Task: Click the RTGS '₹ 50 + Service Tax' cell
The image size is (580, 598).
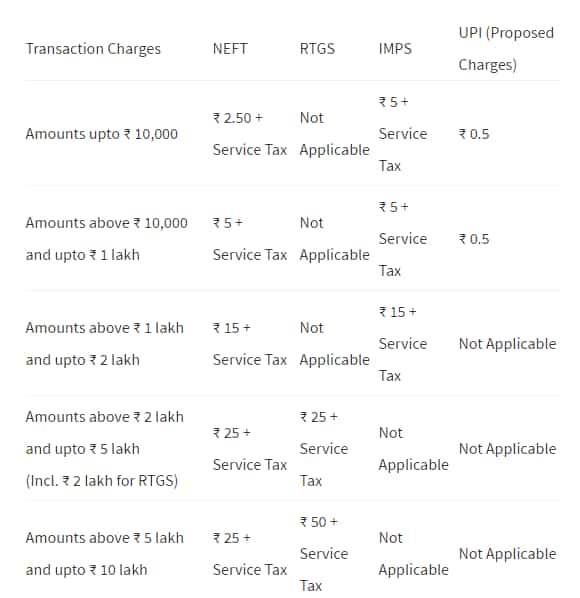Action: coord(324,554)
